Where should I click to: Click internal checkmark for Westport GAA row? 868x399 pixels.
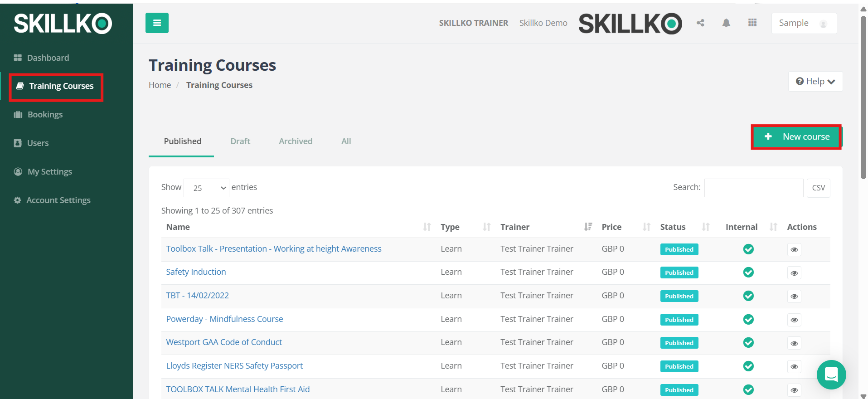tap(748, 342)
